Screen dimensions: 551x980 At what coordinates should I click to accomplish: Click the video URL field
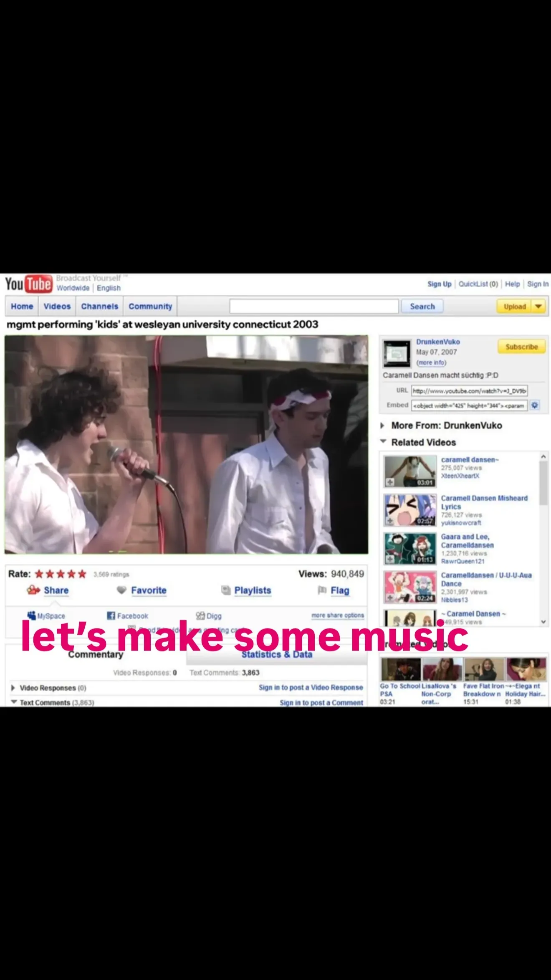(x=469, y=391)
